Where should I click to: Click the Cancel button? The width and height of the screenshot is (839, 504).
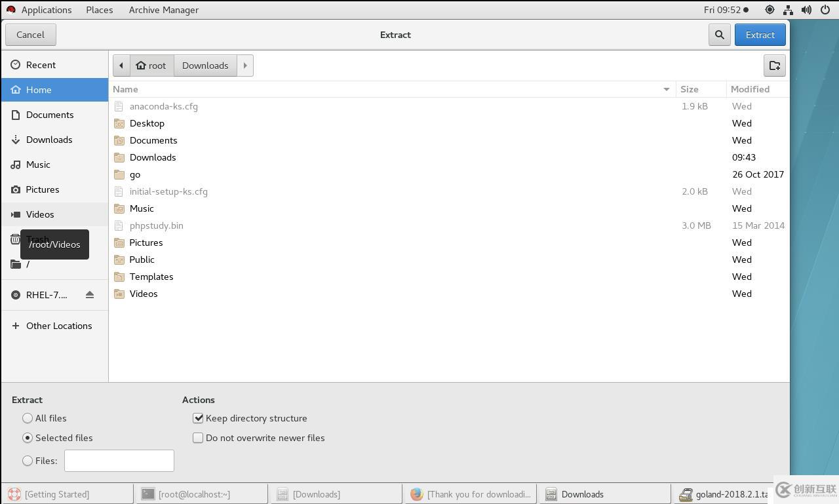[x=31, y=35]
